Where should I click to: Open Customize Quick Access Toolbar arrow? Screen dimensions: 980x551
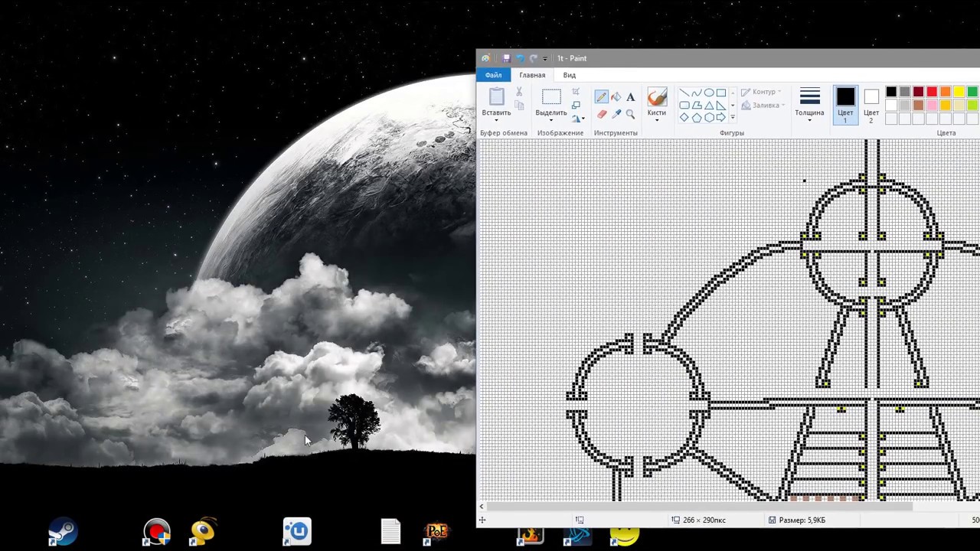pyautogui.click(x=545, y=58)
